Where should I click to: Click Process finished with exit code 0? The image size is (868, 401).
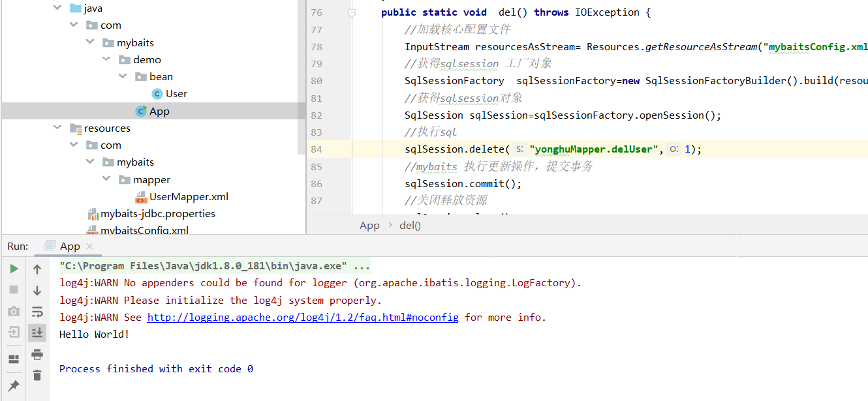coord(156,368)
